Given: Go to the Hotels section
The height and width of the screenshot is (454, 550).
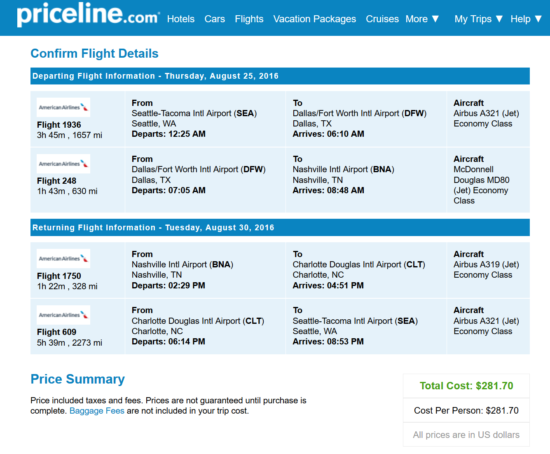Looking at the screenshot, I should click(x=181, y=19).
